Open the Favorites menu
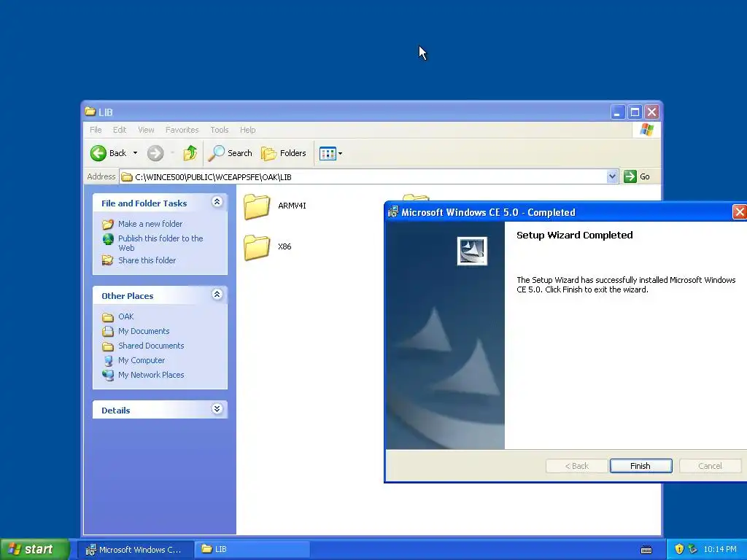The height and width of the screenshot is (560, 747). (x=182, y=130)
